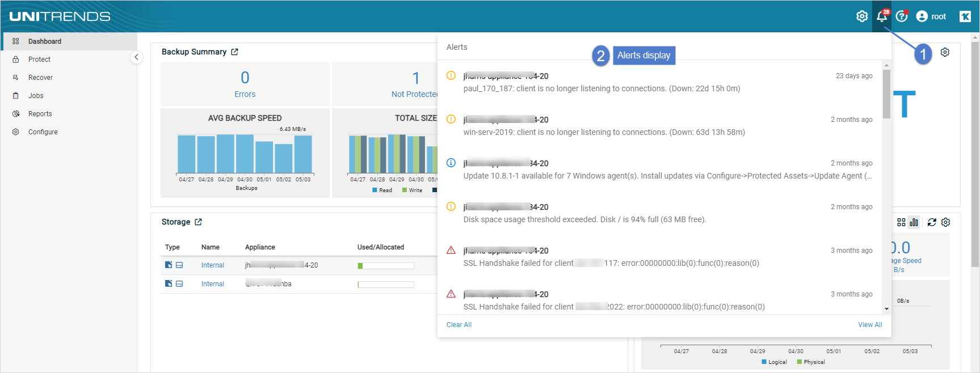The image size is (980, 373).
Task: Click the "23 days ago" timestamp
Action: (854, 76)
